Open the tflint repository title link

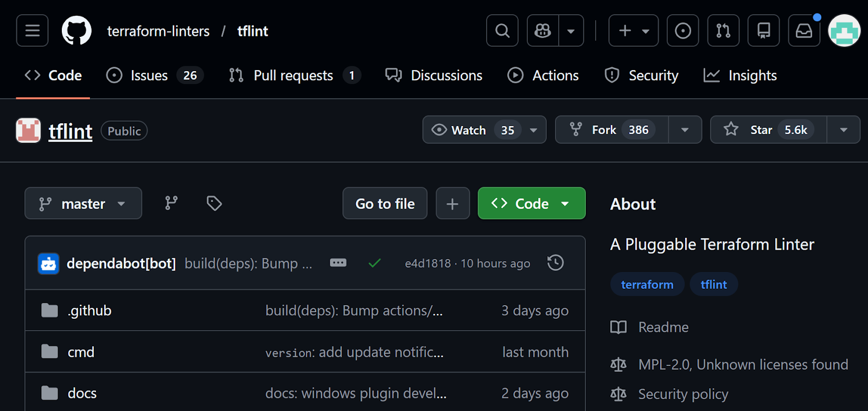(71, 131)
